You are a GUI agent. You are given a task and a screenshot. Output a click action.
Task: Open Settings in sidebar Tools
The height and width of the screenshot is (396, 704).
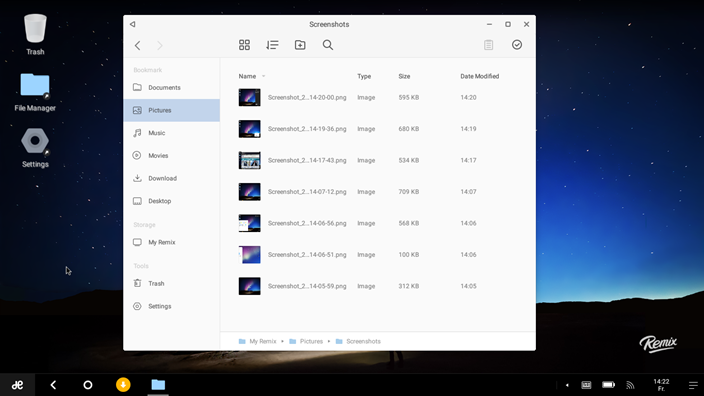pyautogui.click(x=172, y=306)
